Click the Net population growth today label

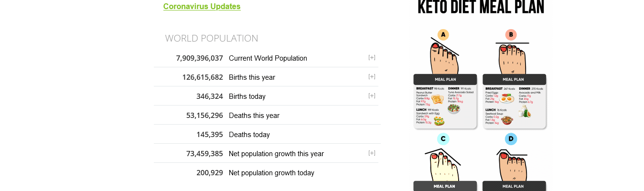pos(271,173)
